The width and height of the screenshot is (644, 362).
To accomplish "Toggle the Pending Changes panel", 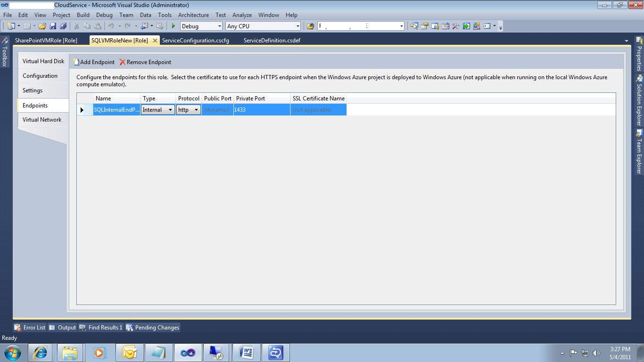I will point(153,327).
